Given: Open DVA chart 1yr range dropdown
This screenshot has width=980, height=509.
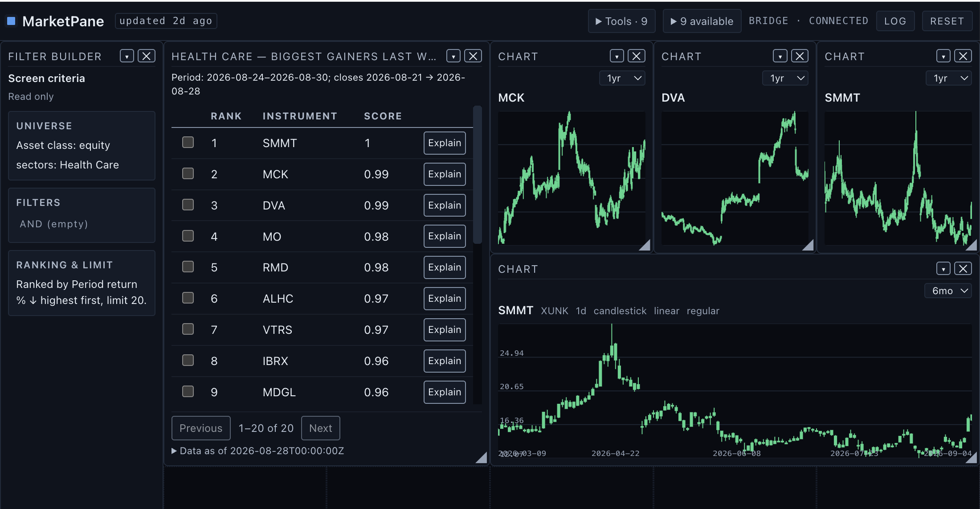Looking at the screenshot, I should [x=786, y=78].
